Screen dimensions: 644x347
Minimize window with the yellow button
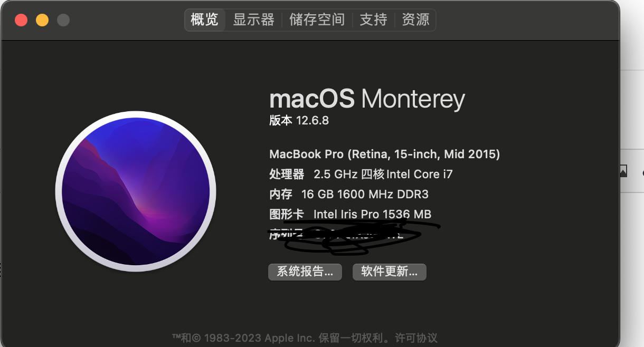click(42, 20)
